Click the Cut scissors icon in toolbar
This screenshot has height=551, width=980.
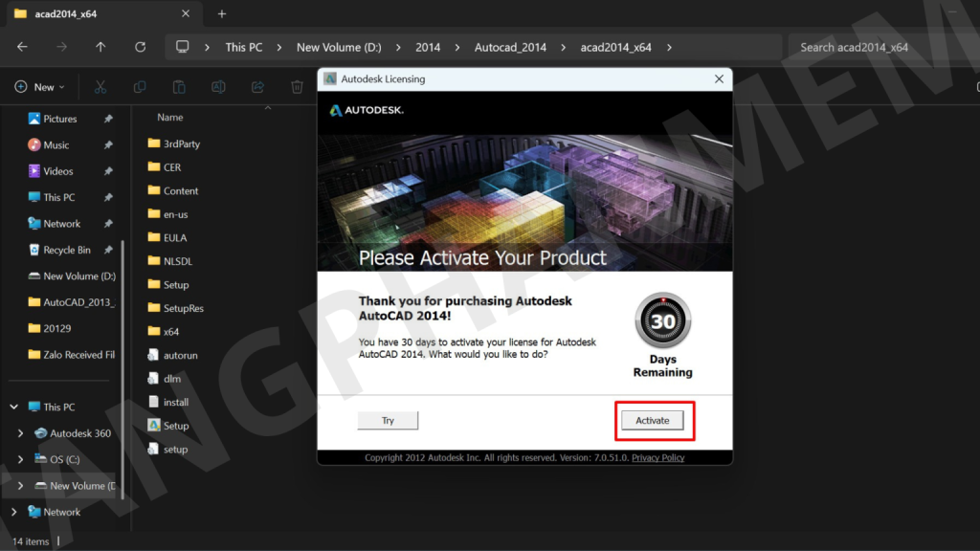pyautogui.click(x=100, y=87)
